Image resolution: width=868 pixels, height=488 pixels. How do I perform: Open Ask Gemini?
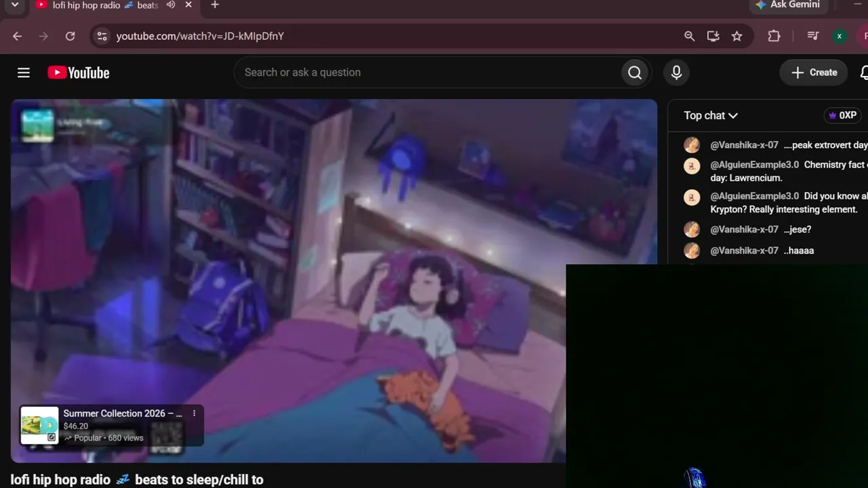787,5
